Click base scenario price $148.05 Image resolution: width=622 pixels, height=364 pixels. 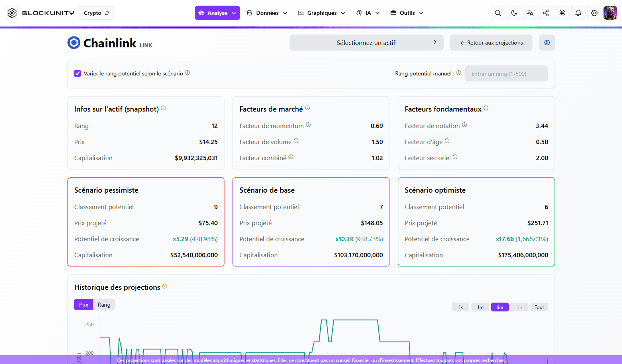pyautogui.click(x=372, y=223)
